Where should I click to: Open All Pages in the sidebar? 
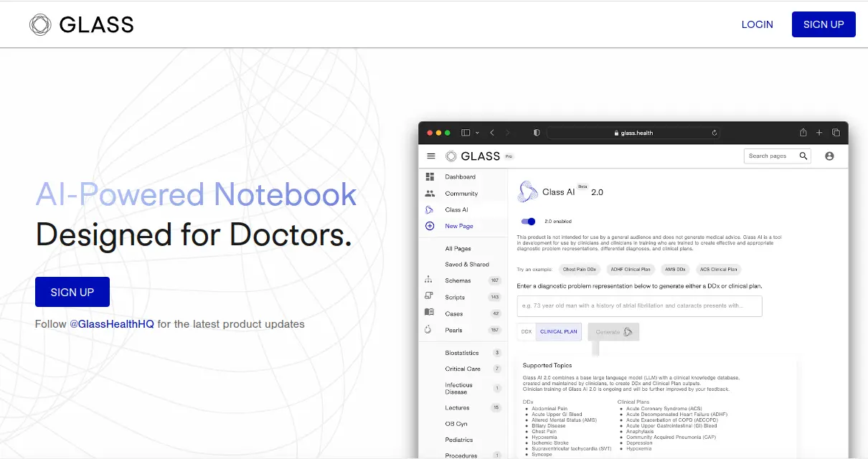click(x=458, y=248)
